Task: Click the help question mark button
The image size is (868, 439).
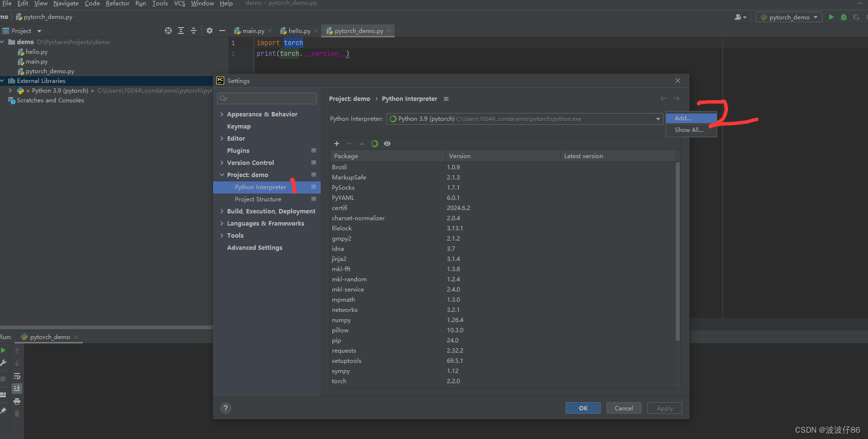Action: coord(226,408)
